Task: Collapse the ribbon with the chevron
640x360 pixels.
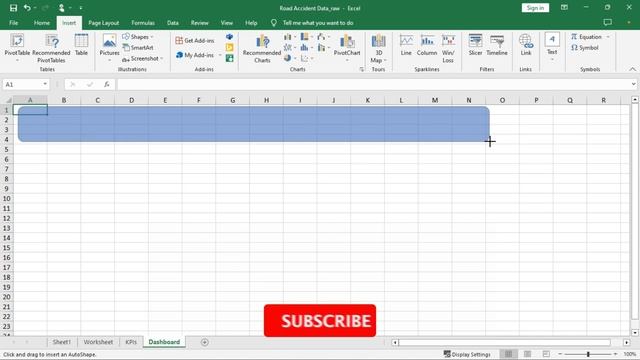Action: tap(632, 69)
